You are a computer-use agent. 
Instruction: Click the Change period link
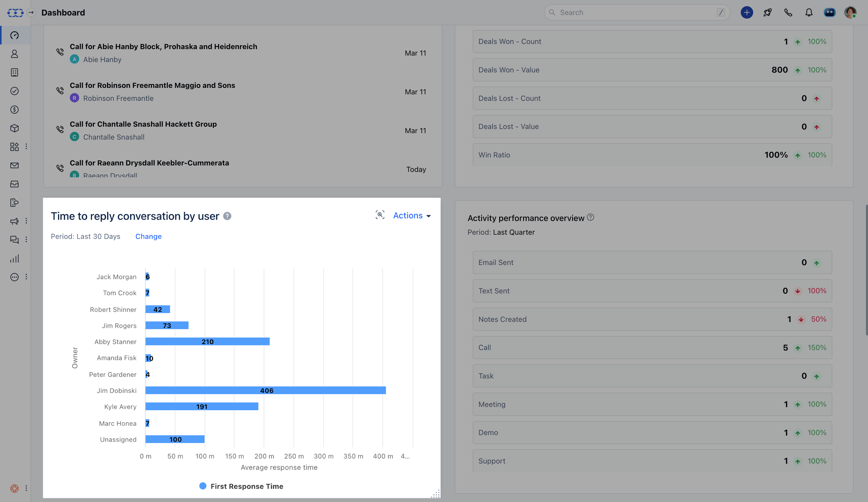(148, 237)
